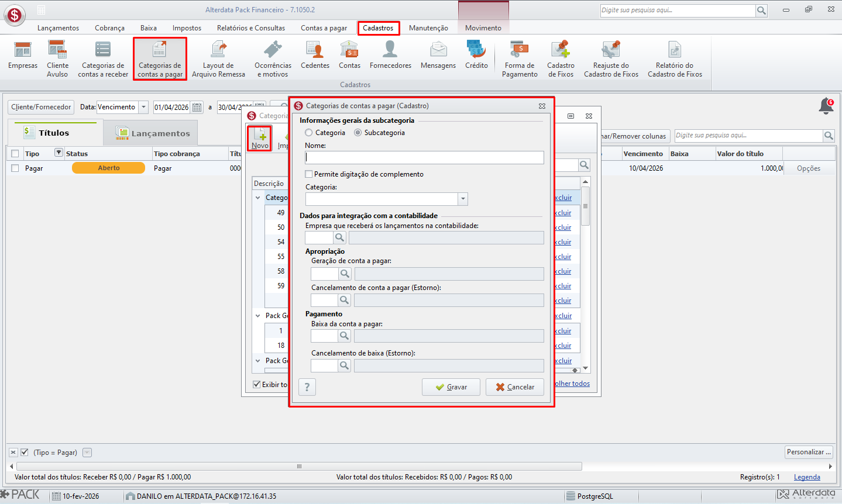The width and height of the screenshot is (842, 504).
Task: Open the Cedentes icon
Action: coord(315,56)
